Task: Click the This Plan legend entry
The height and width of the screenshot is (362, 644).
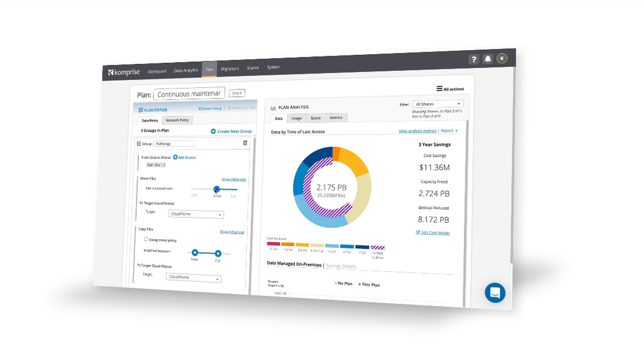Action: 369,285
